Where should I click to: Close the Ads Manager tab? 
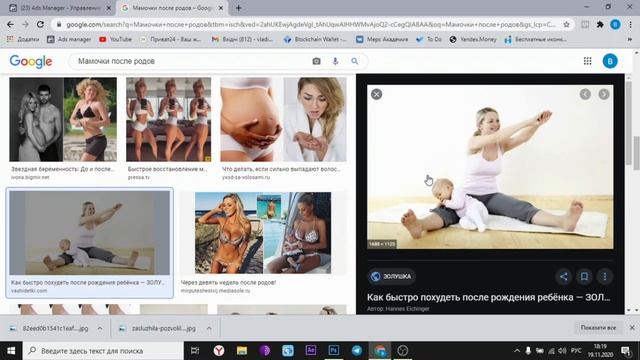pyautogui.click(x=109, y=8)
